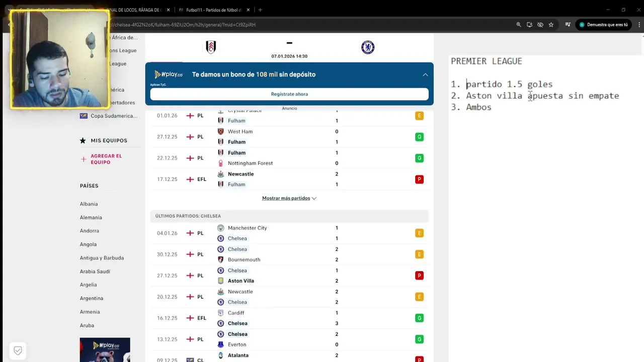The height and width of the screenshot is (362, 644).
Task: Click the Cardiff team name
Action: point(236,313)
